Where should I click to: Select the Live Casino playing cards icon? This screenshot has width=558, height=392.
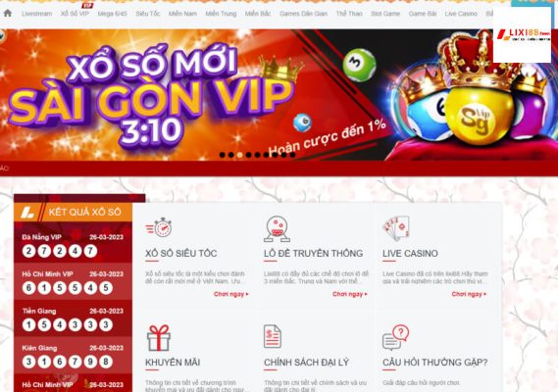396,228
